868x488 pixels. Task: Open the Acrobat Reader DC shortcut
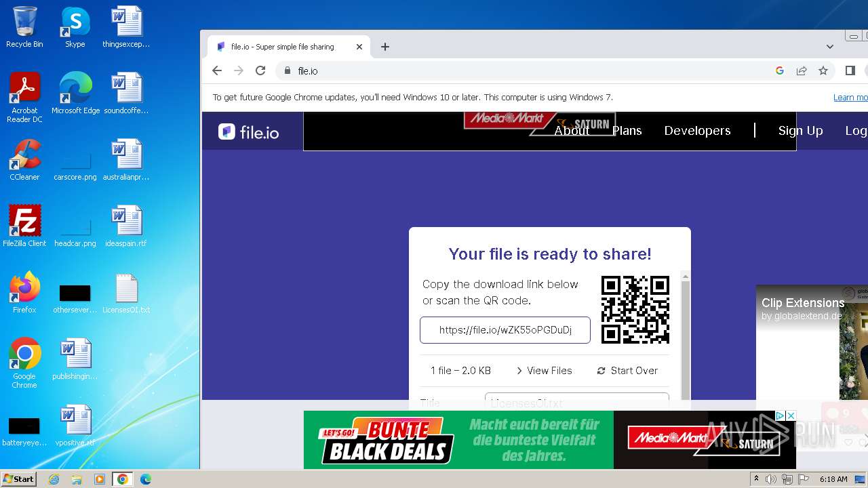(24, 97)
